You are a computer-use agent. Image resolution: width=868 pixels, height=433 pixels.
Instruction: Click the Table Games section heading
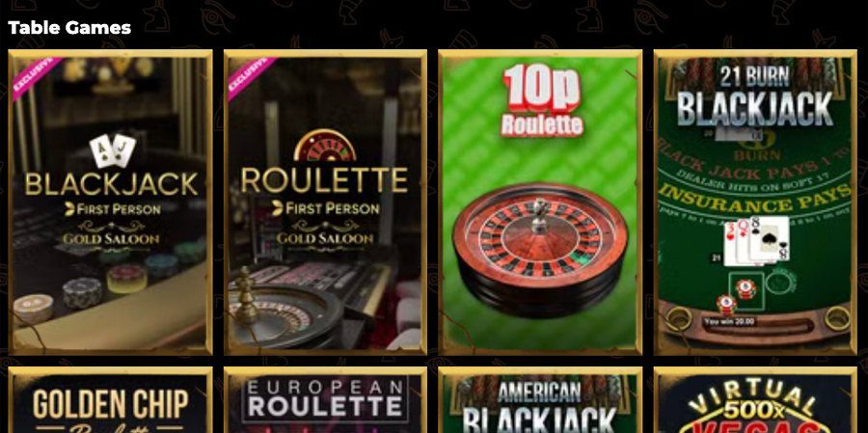click(x=69, y=28)
